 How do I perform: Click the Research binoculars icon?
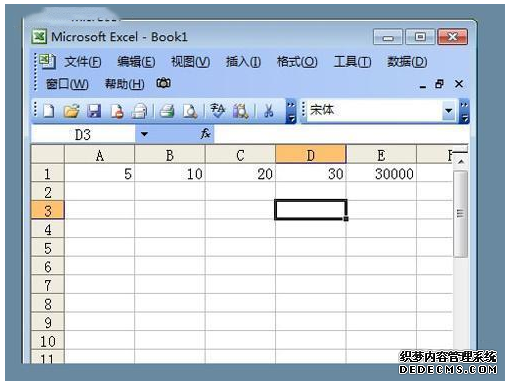pyautogui.click(x=241, y=111)
